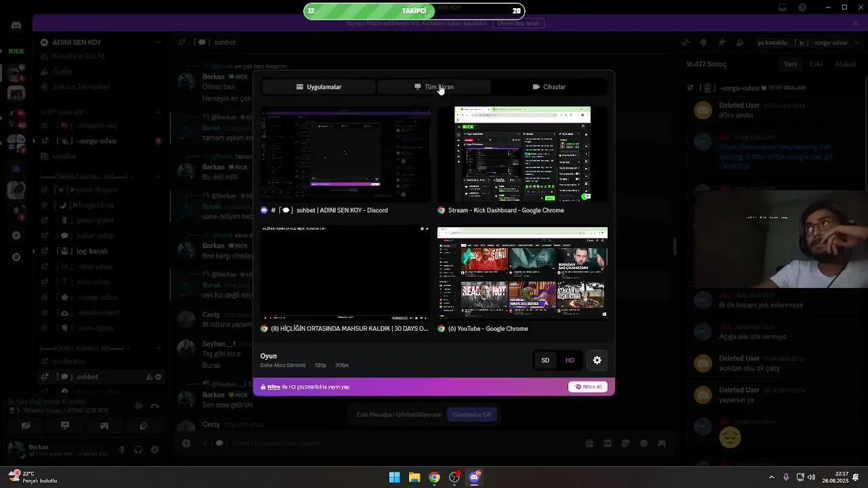The width and height of the screenshot is (868, 488).
Task: Open -cevap-odası channel
Action: click(102, 298)
